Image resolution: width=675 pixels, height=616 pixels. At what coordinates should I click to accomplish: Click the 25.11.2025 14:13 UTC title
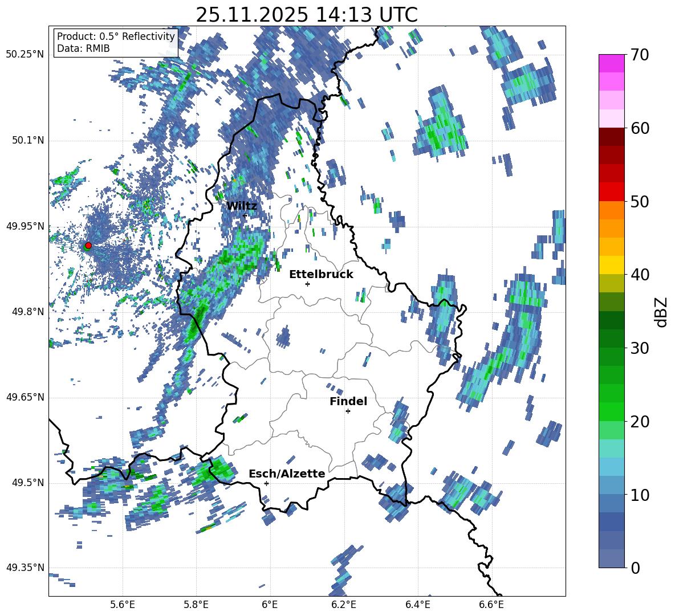307,15
